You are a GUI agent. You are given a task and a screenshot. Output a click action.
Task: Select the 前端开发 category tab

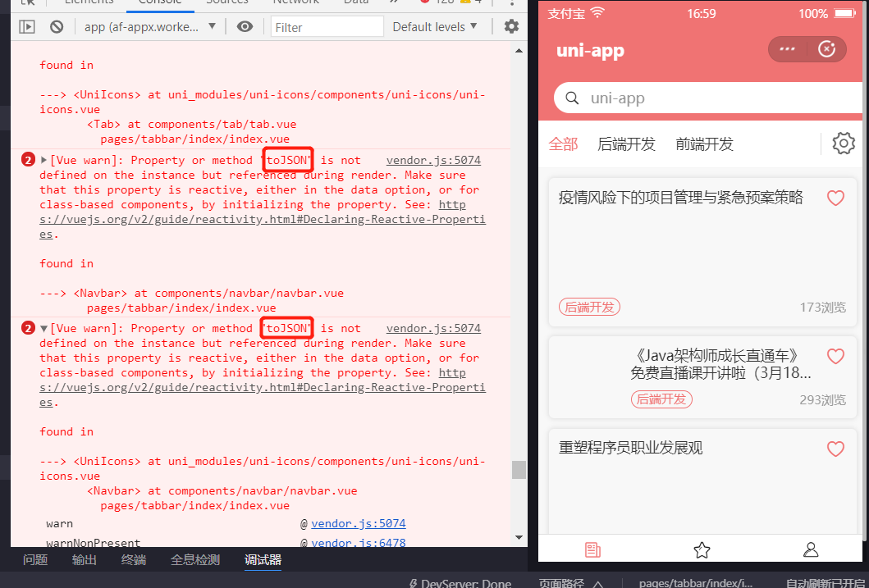(x=704, y=144)
